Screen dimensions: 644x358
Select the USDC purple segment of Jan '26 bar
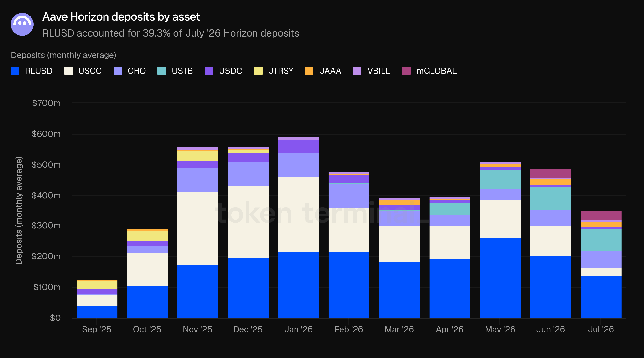(x=298, y=147)
